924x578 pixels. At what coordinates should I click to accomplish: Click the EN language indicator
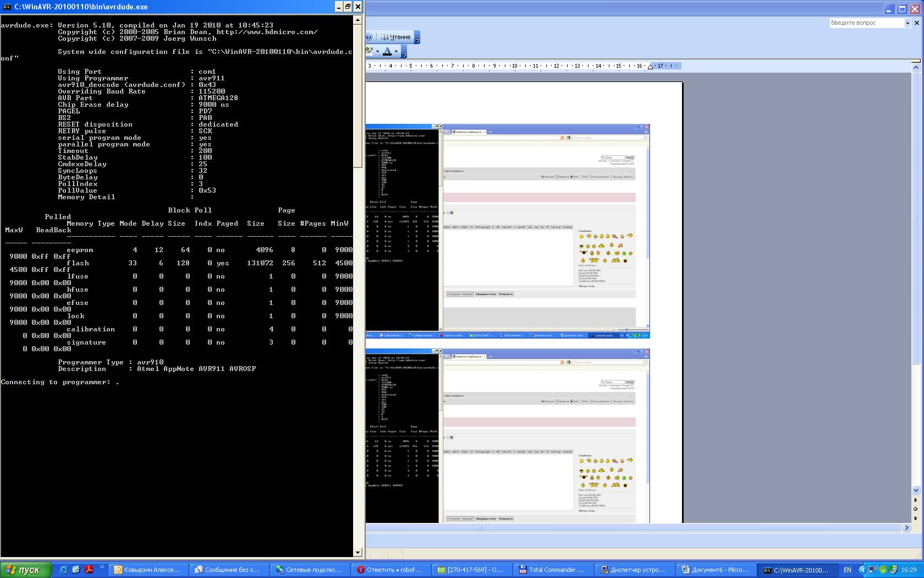point(848,570)
